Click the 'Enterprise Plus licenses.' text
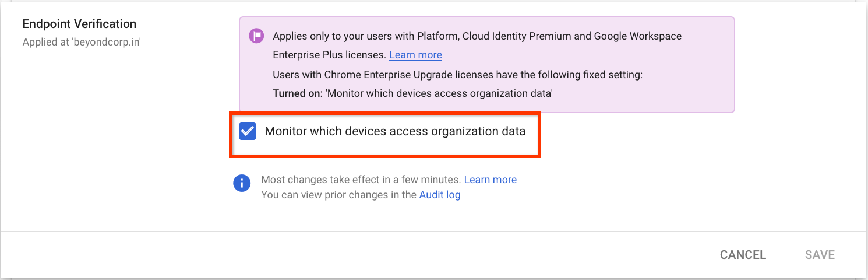Image resolution: width=868 pixels, height=280 pixels. click(329, 55)
